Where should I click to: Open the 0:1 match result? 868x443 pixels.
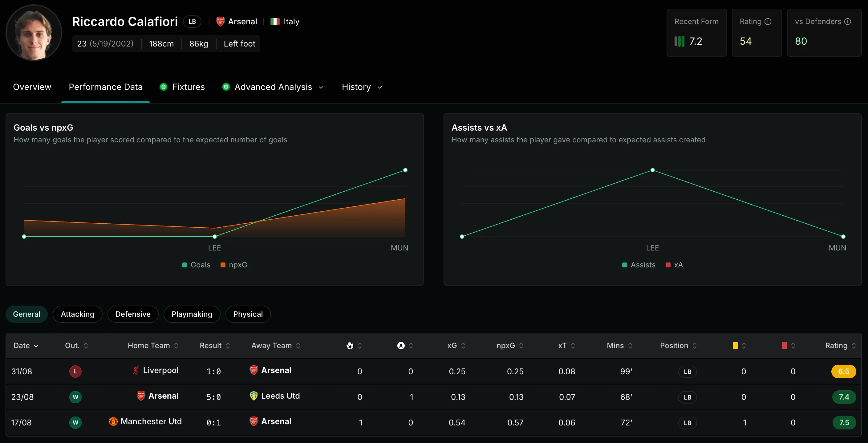coord(214,423)
